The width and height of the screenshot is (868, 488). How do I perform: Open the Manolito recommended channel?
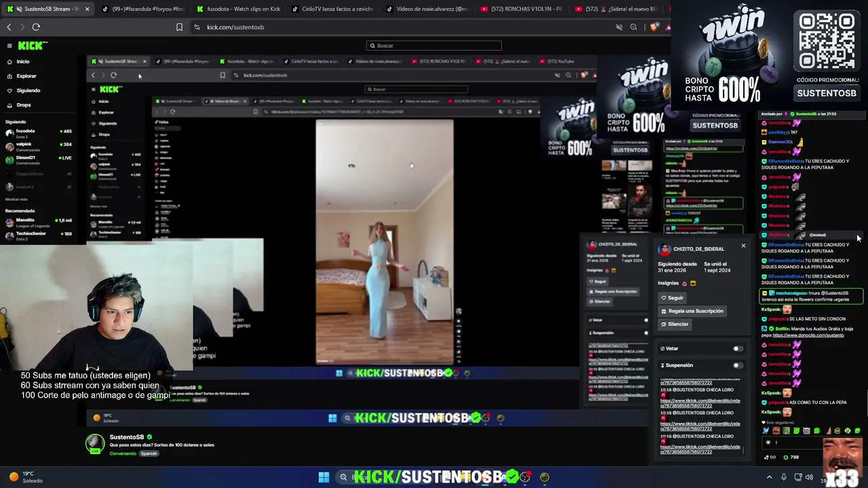coord(38,222)
